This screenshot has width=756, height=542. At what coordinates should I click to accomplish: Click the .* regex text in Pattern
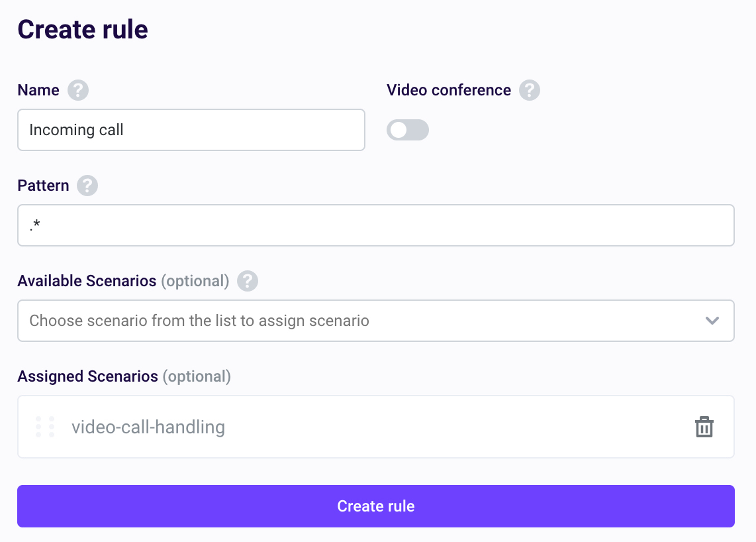pos(34,225)
